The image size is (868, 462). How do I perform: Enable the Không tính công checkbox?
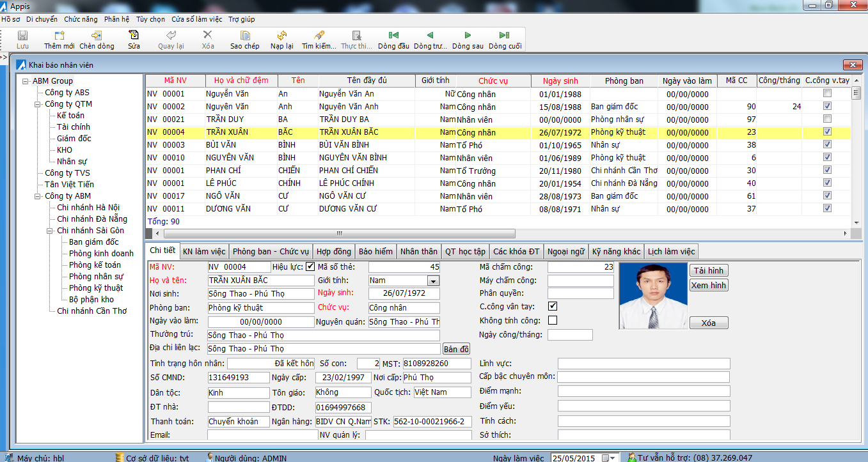[553, 320]
